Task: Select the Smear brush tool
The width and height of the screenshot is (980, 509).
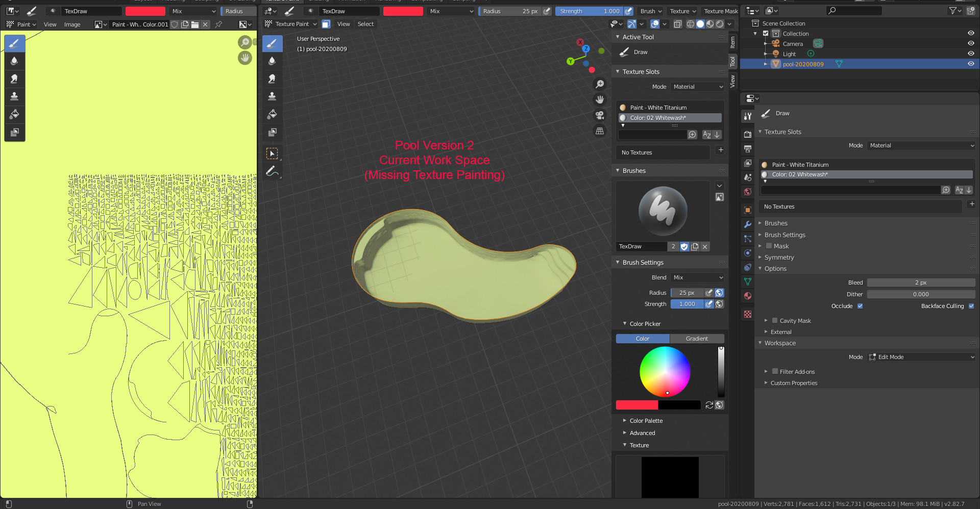Action: tap(273, 79)
